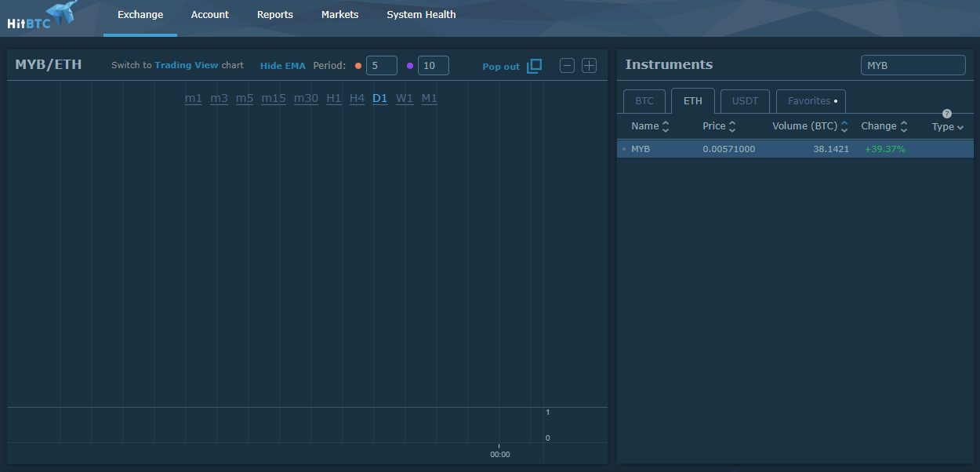Click the Hide EMA link
This screenshot has height=472, width=980.
(x=283, y=66)
